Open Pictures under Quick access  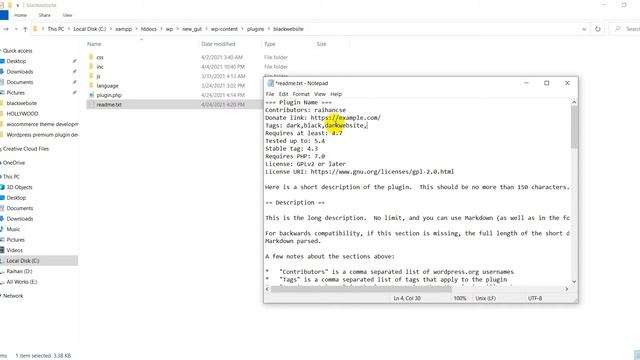tap(16, 93)
